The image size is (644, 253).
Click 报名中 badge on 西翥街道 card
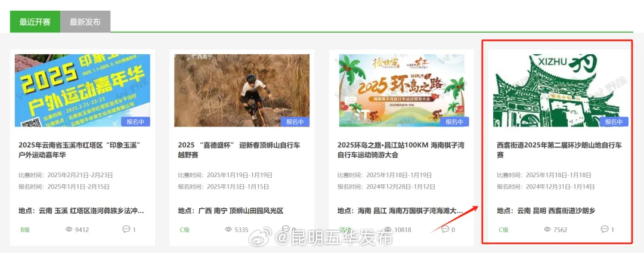click(x=614, y=122)
